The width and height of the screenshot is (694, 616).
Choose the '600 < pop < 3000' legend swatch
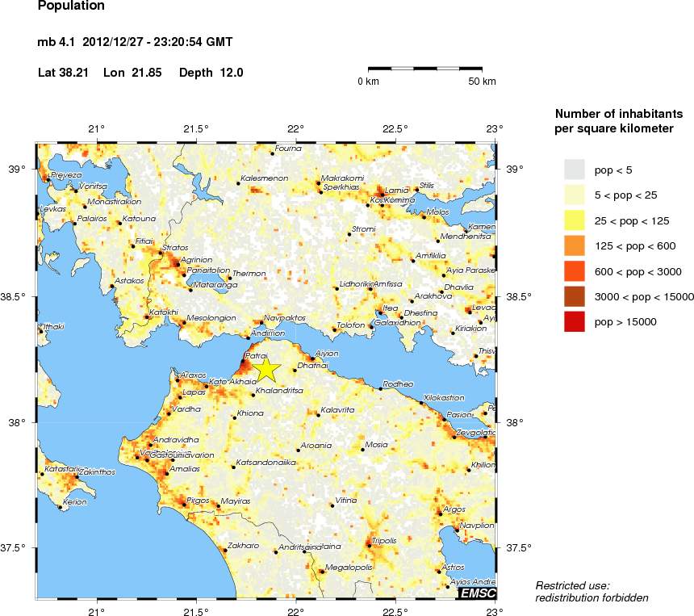tap(574, 271)
